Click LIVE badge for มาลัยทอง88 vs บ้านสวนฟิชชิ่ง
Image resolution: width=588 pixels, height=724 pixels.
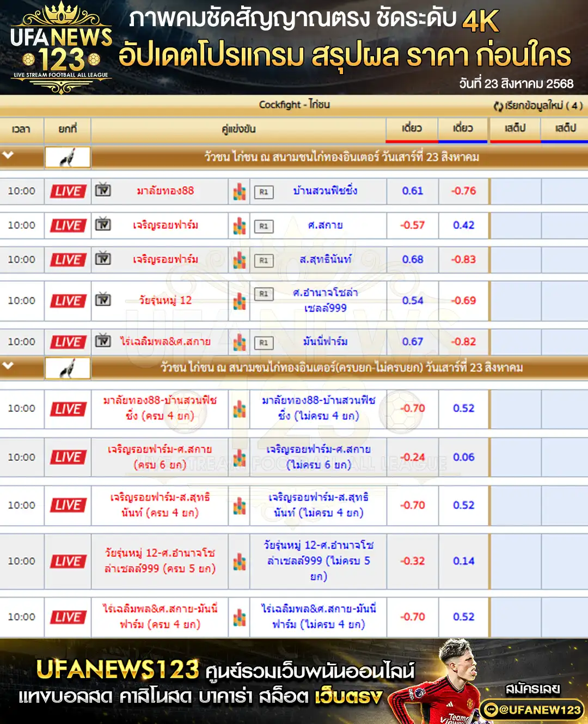pyautogui.click(x=68, y=191)
